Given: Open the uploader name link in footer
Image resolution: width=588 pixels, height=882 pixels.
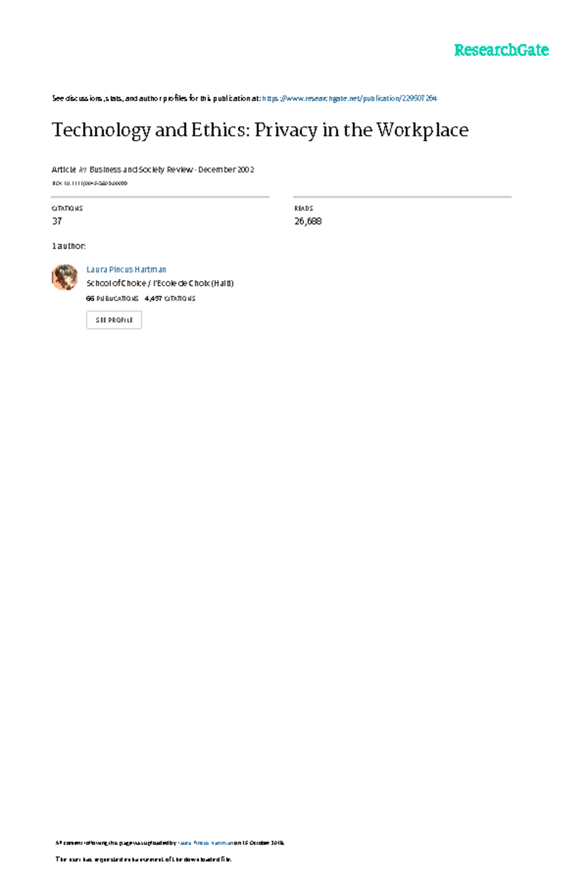Looking at the screenshot, I should (206, 843).
